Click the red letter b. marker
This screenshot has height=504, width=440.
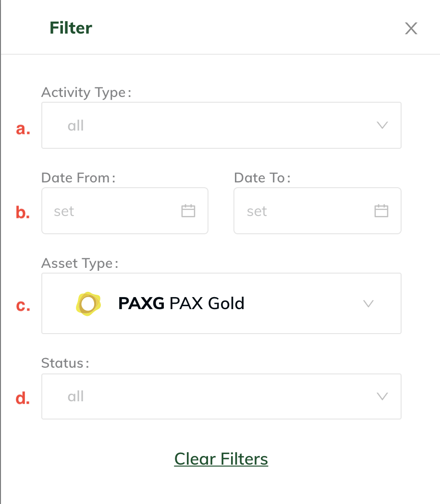[x=23, y=213]
